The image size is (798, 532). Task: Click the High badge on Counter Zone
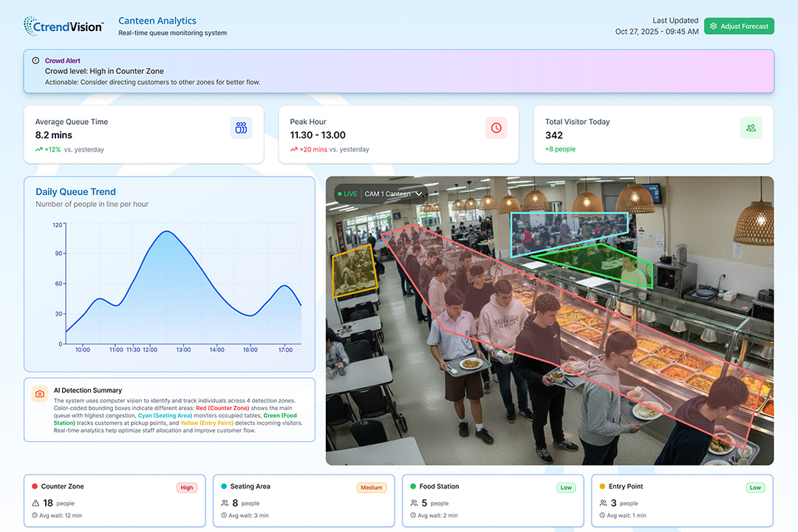click(187, 488)
